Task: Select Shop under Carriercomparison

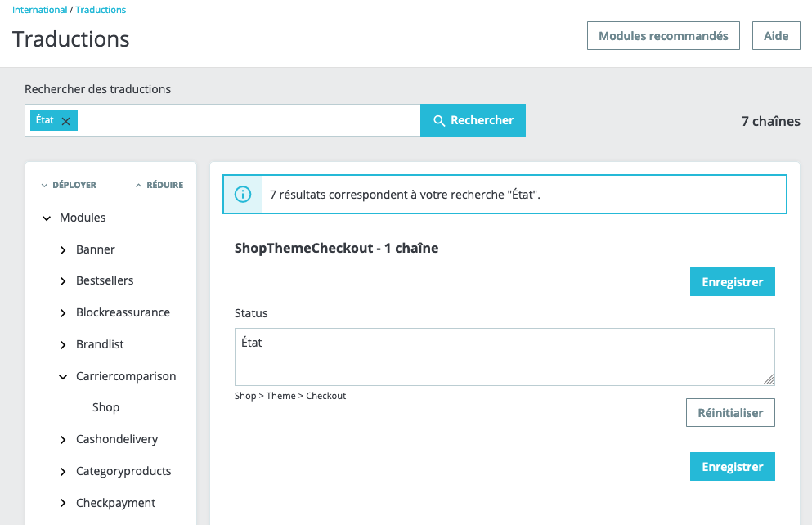Action: [106, 407]
